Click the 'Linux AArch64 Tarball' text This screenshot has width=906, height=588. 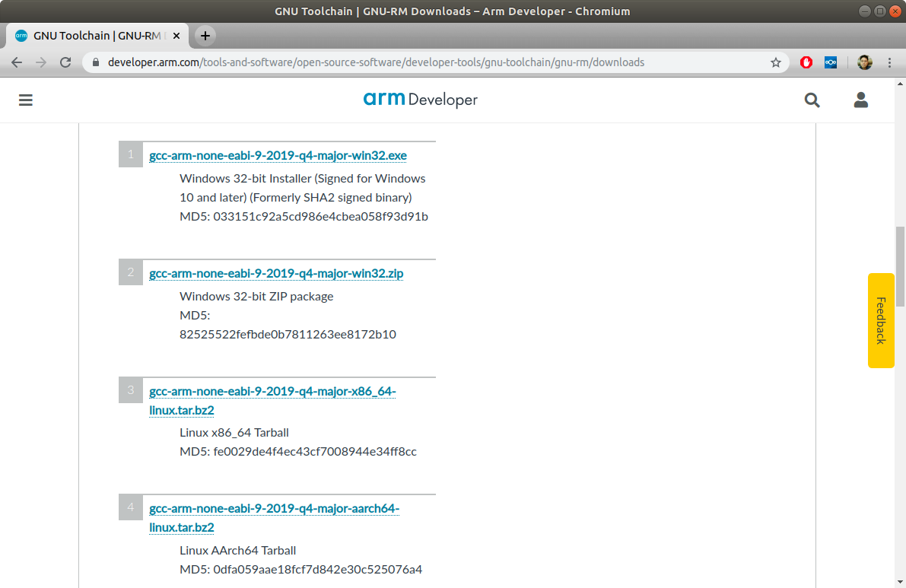click(237, 551)
